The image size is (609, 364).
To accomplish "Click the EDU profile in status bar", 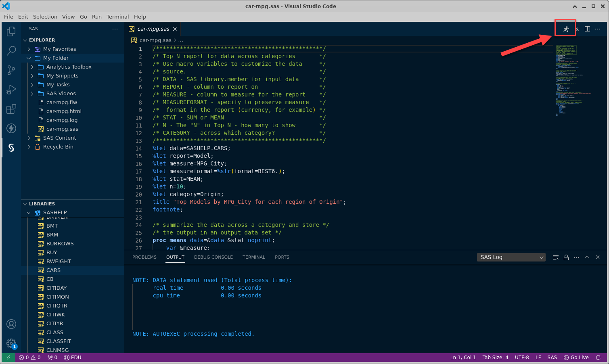I will pos(73,358).
